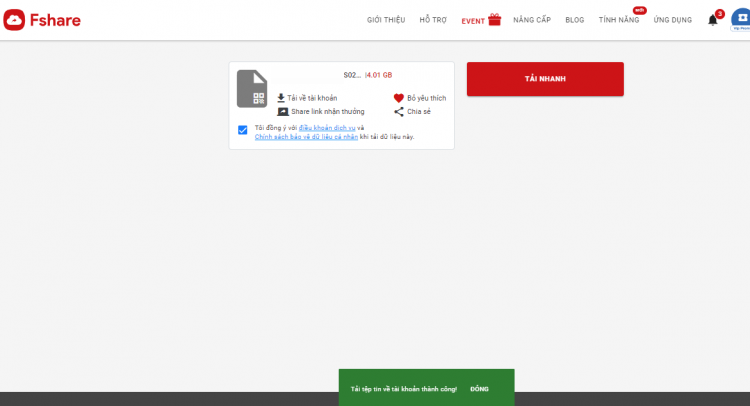Click the share nodes icon

click(398, 111)
